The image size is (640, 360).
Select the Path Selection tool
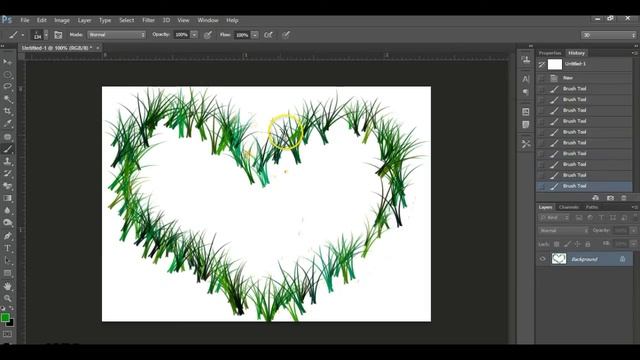pos(7,260)
